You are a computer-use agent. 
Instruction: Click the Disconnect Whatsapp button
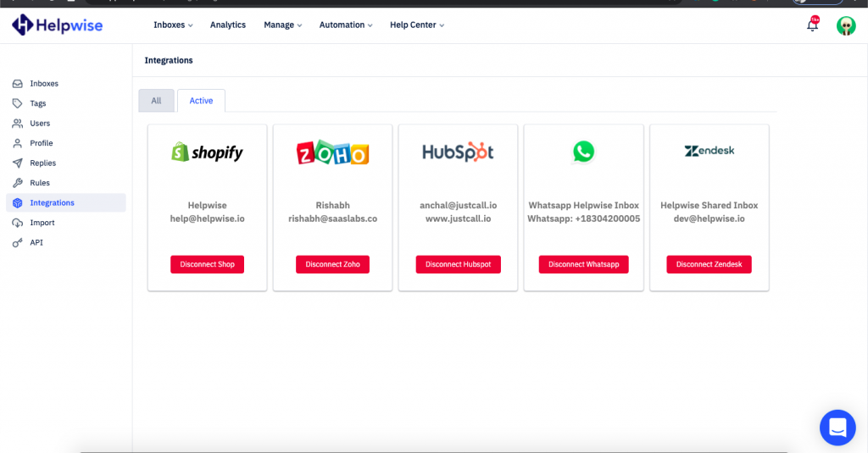(583, 264)
